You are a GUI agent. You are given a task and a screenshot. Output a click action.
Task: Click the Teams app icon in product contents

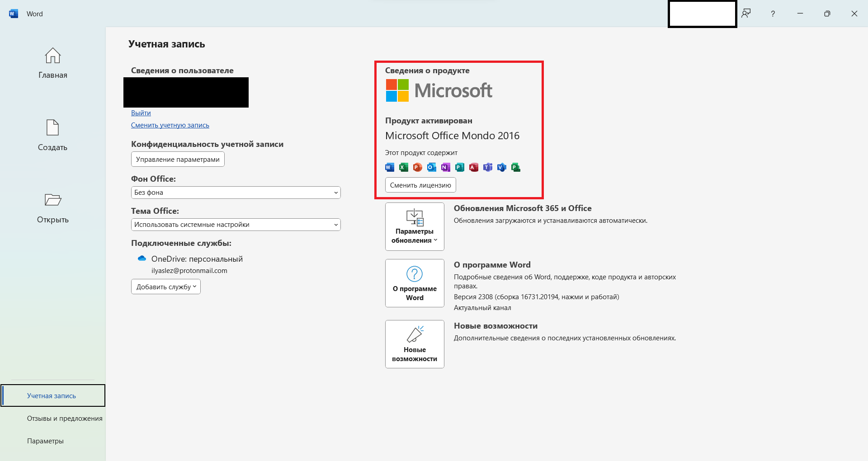point(488,167)
